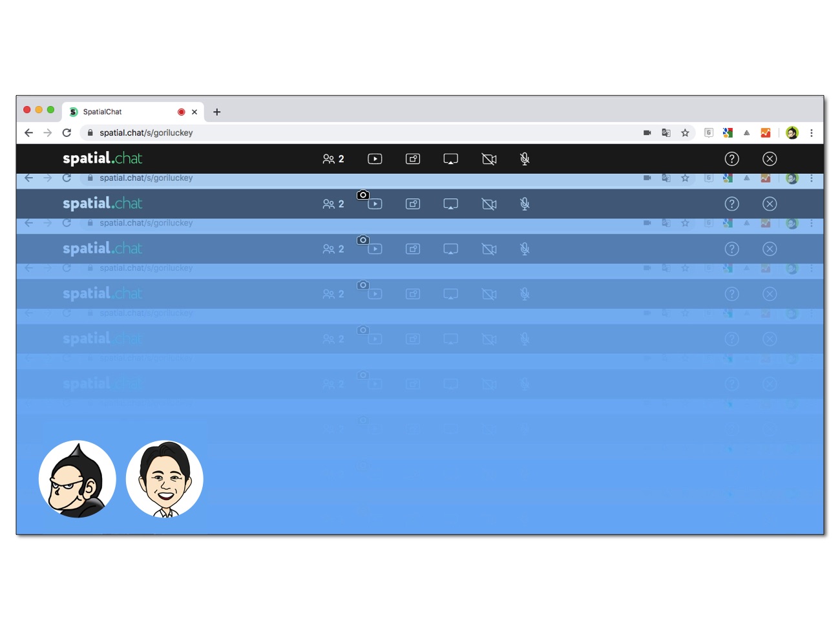Open a new browser tab
The width and height of the screenshot is (840, 630).
pos(217,112)
